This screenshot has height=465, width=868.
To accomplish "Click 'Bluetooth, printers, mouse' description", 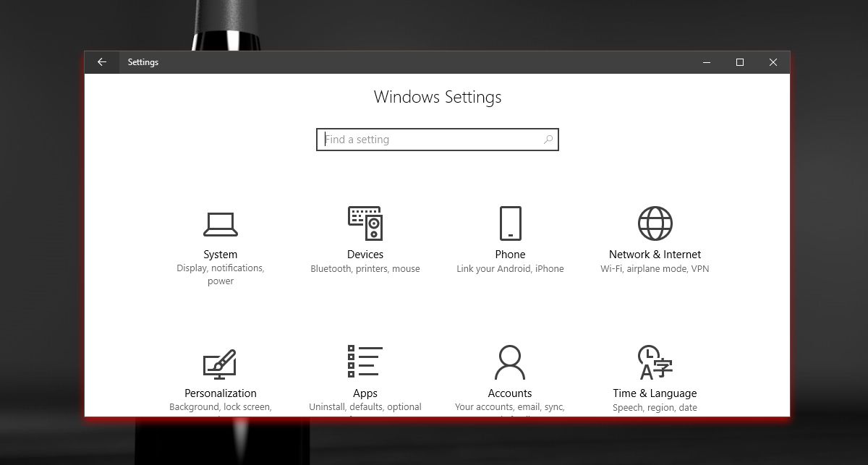I will pos(365,269).
